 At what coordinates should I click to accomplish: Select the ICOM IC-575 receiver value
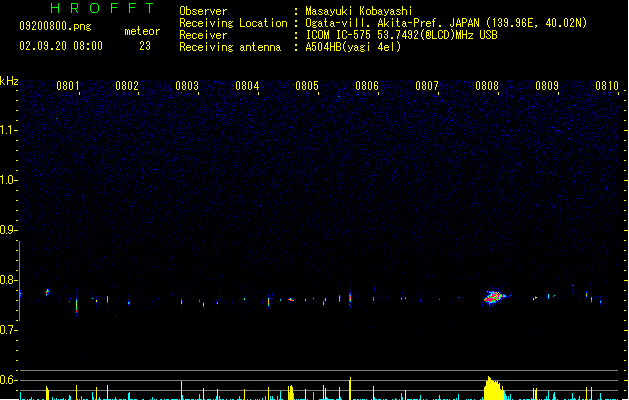pos(402,35)
